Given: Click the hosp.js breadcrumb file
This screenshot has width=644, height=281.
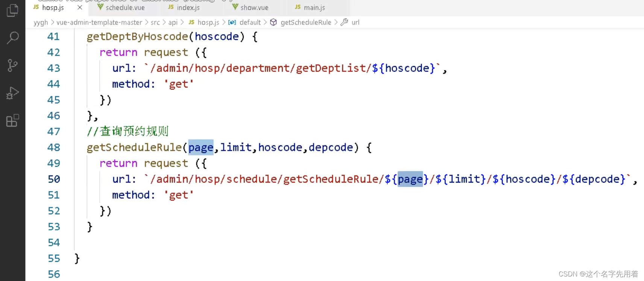Looking at the screenshot, I should click(x=208, y=23).
